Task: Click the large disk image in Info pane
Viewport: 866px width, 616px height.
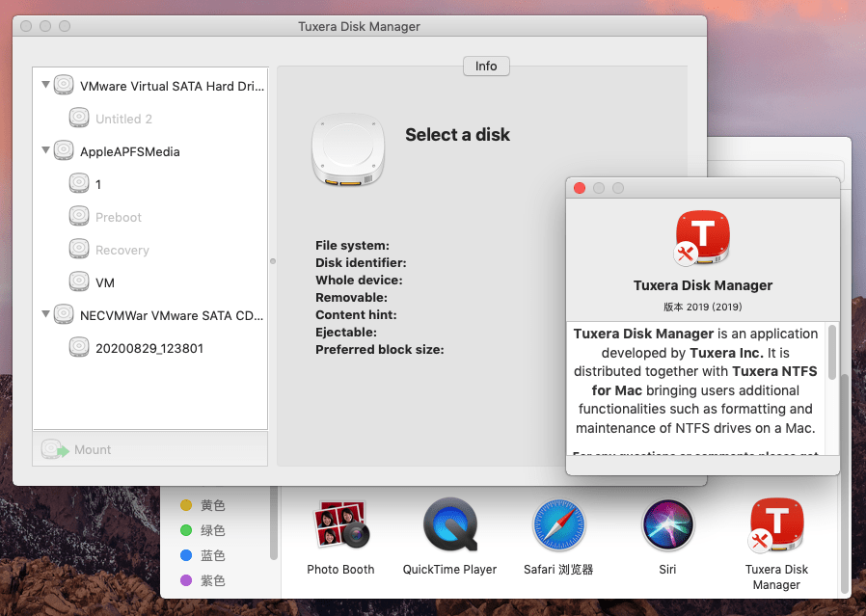Action: (348, 149)
